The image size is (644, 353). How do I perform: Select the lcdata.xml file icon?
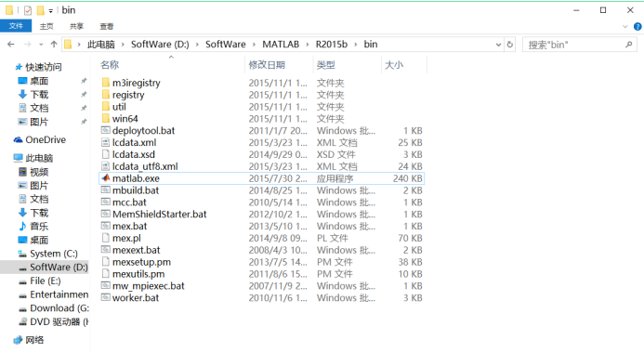tap(106, 142)
